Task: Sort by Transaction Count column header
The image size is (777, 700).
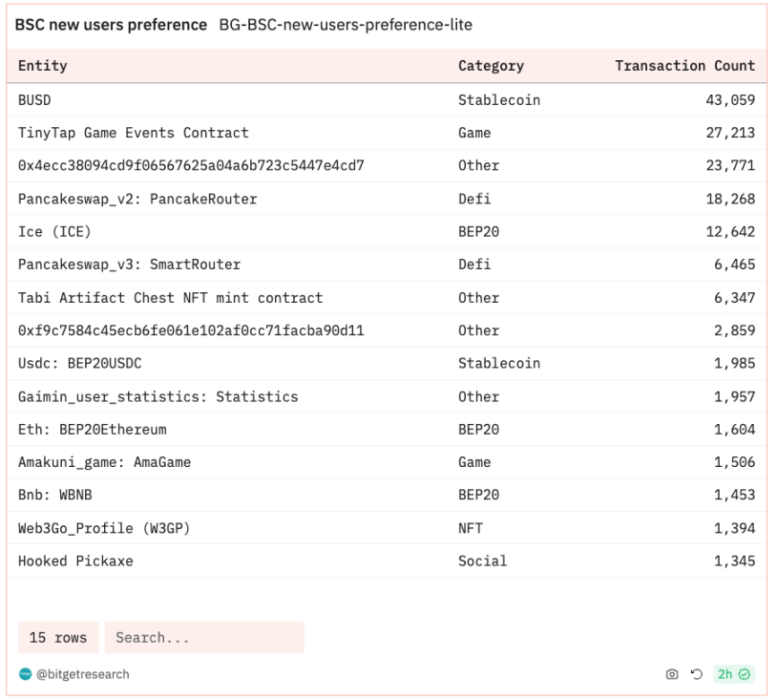Action: [684, 66]
